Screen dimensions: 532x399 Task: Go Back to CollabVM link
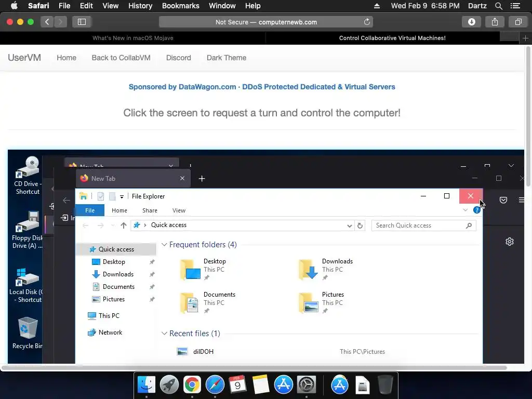[x=121, y=58]
